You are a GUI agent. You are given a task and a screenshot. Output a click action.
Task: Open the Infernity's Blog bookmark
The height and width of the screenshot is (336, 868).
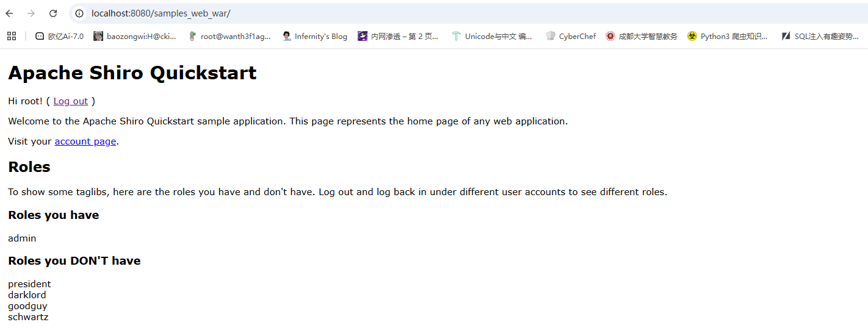(314, 36)
